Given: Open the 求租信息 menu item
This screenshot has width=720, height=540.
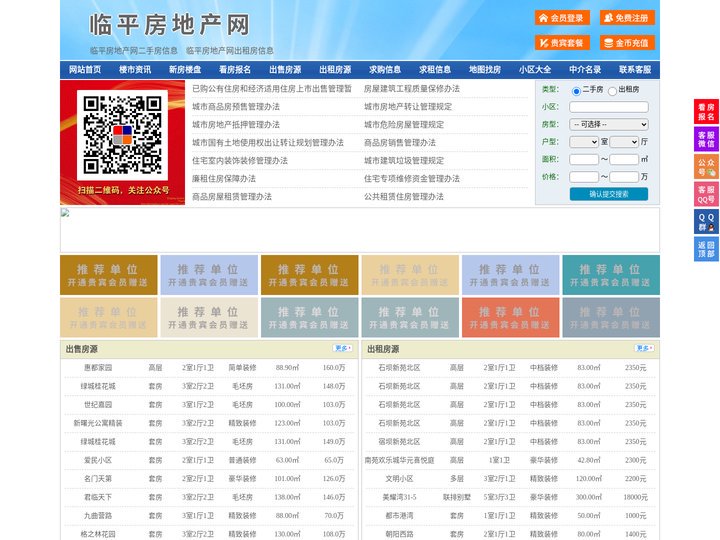Looking at the screenshot, I should coord(435,70).
